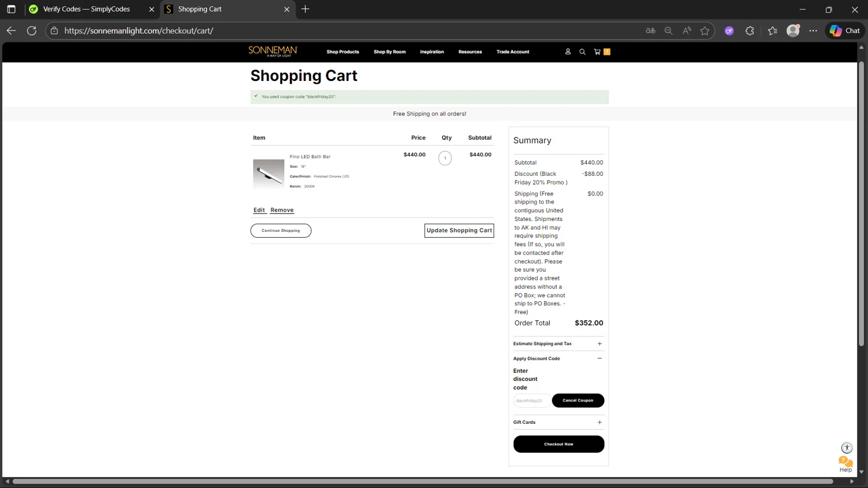
Task: Open the Help chat bubble
Action: point(845,464)
